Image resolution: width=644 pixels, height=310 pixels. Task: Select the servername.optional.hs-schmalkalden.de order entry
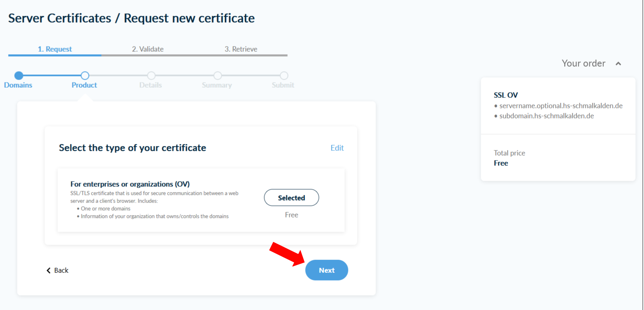coord(561,106)
